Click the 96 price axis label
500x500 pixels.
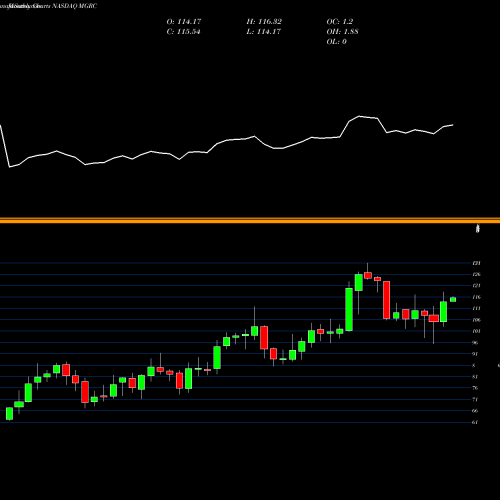click(x=475, y=343)
